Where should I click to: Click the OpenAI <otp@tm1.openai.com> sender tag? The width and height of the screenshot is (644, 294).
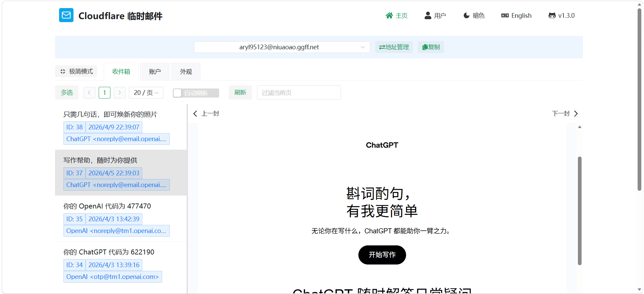tap(113, 277)
